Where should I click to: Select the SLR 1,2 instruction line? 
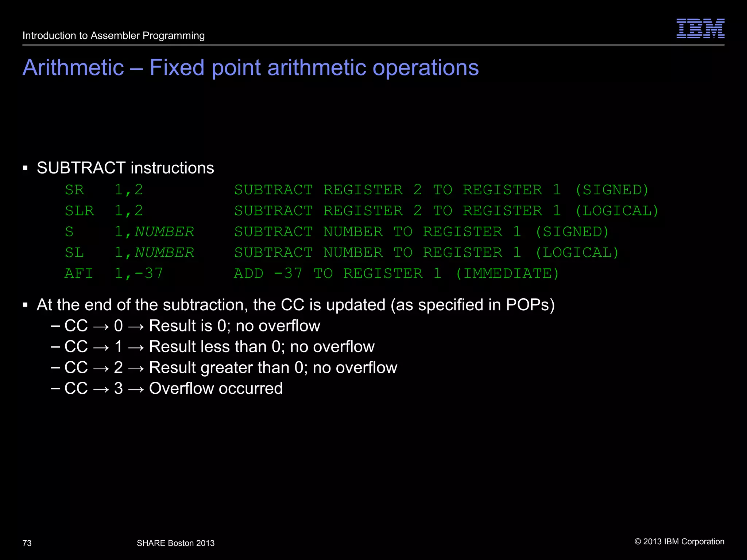pos(104,211)
